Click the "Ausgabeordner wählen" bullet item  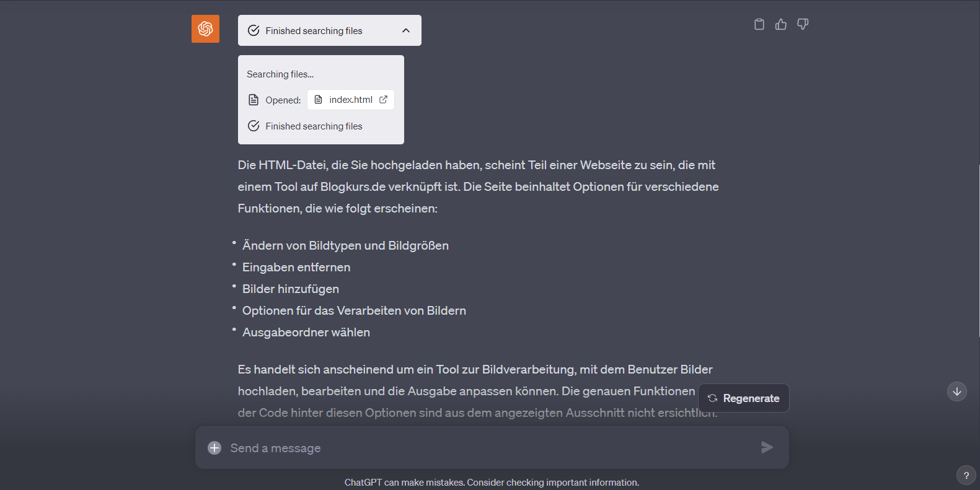(306, 333)
